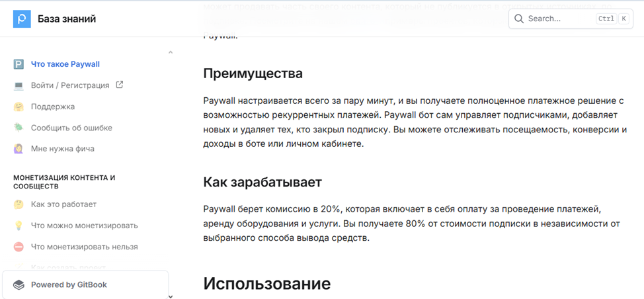Click the paragraph starting Paywall берет комиссию

pyautogui.click(x=411, y=224)
